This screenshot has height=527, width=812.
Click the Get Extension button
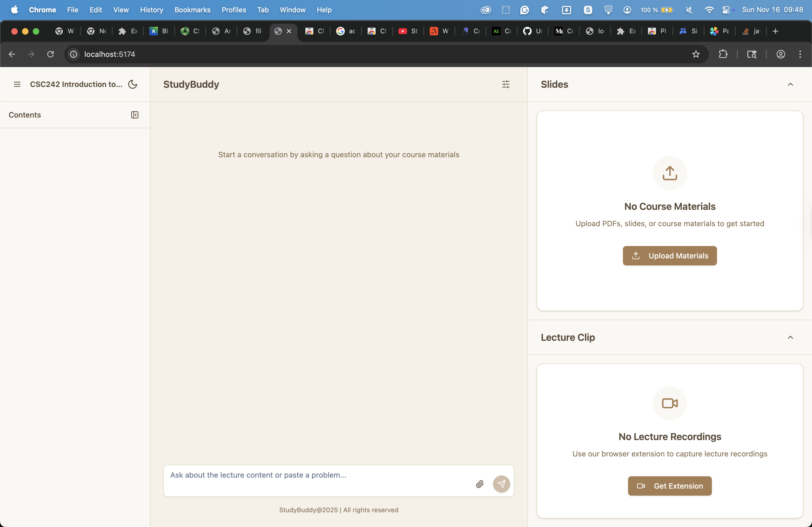669,486
